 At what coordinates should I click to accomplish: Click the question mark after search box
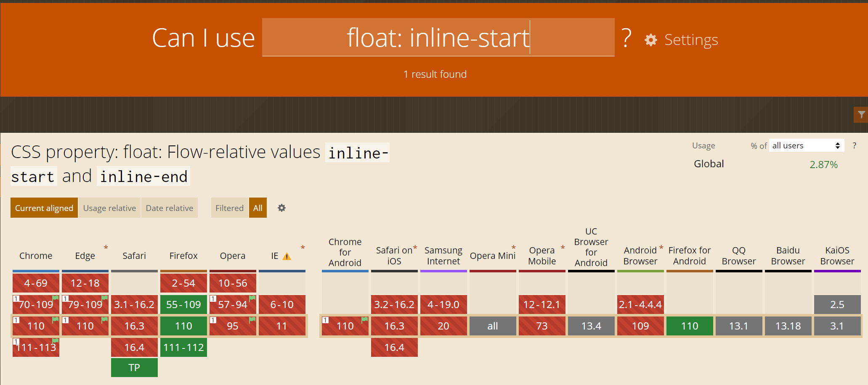(626, 38)
